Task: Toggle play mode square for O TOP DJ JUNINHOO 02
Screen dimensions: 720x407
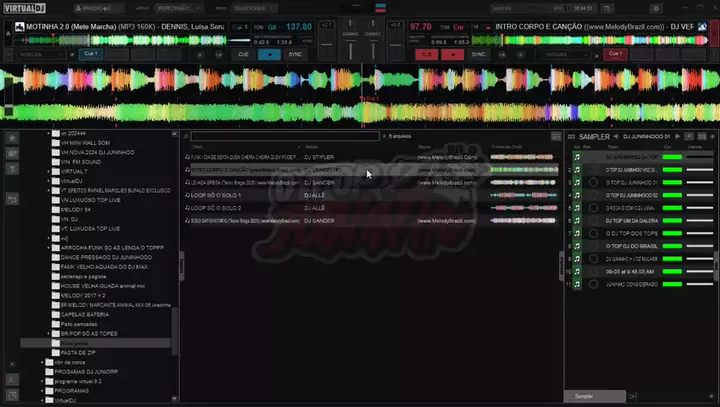Action: click(x=593, y=195)
